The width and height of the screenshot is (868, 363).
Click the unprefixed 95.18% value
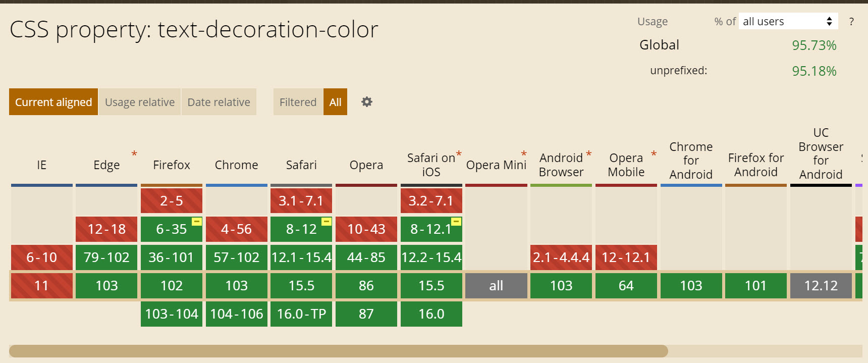pos(814,71)
